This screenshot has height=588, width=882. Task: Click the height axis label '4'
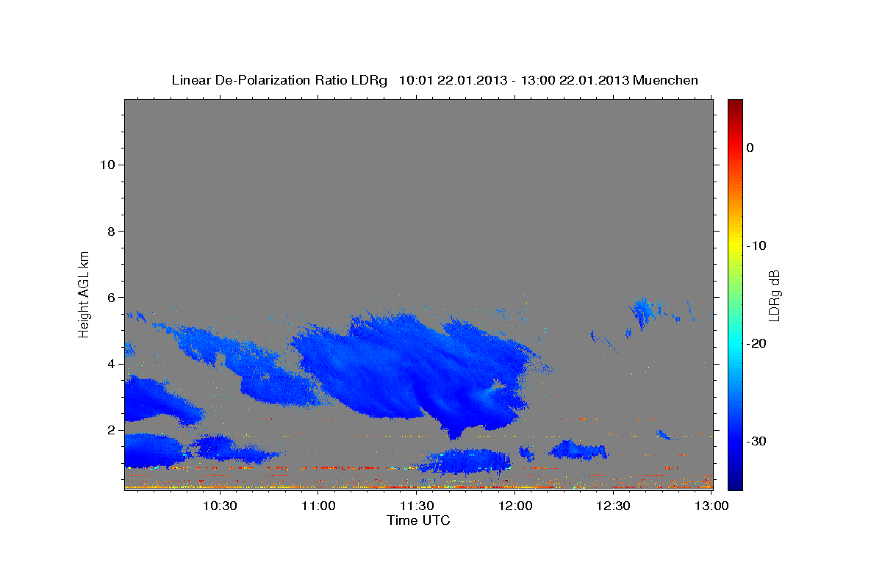click(x=110, y=363)
